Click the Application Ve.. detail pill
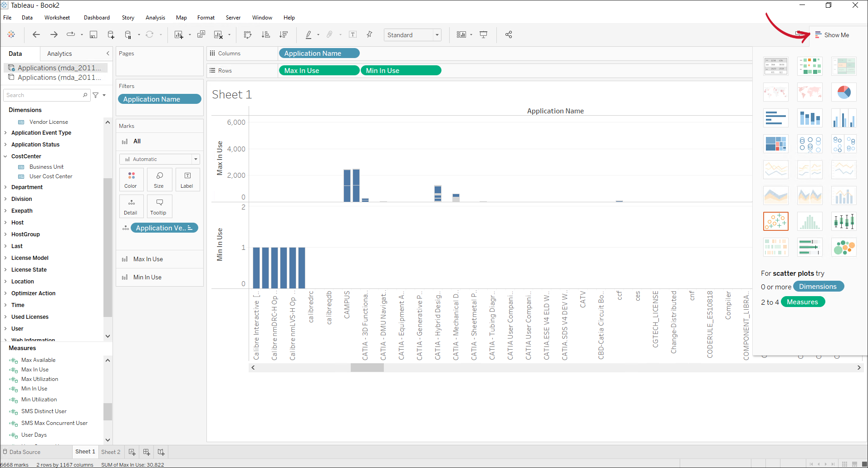The image size is (868, 468). (x=164, y=228)
